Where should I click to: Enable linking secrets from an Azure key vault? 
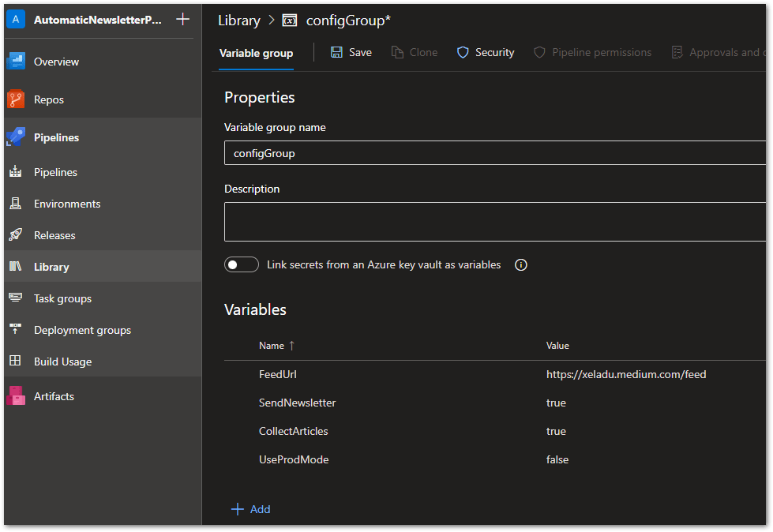(x=241, y=264)
